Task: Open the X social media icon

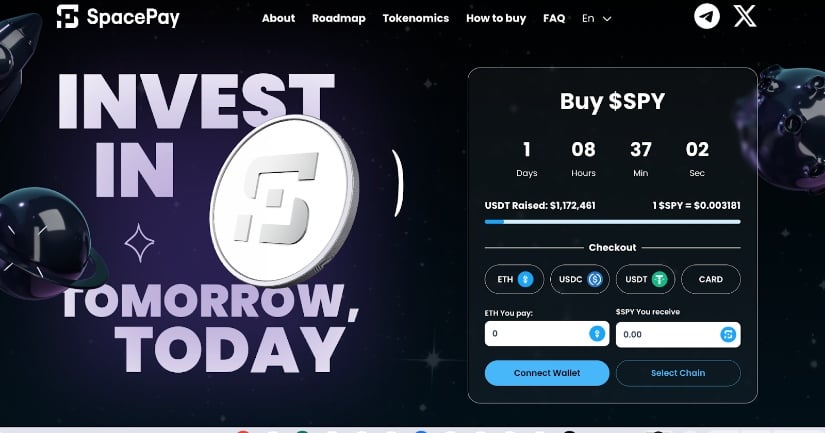Action: 745,16
